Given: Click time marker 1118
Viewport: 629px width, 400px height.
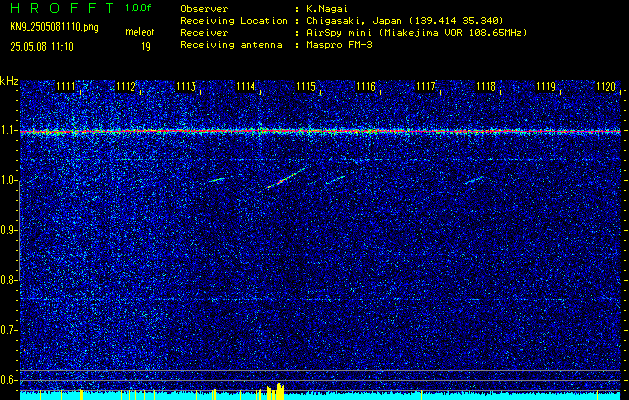Looking at the screenshot, I should 486,86.
